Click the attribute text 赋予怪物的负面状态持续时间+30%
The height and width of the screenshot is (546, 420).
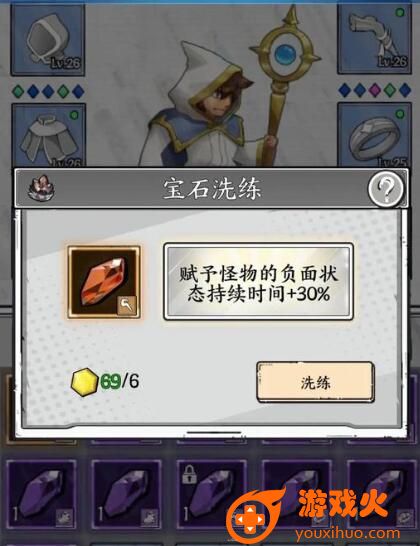(258, 283)
